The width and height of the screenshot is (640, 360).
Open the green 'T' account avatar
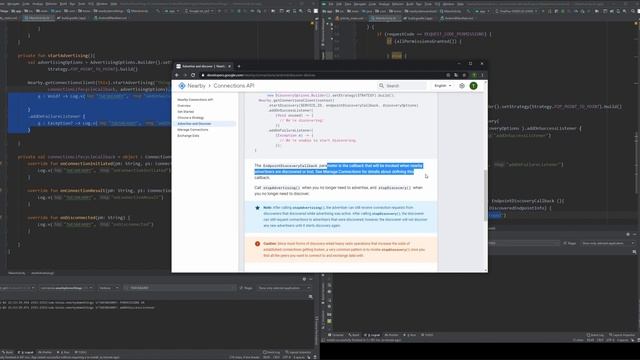click(473, 86)
